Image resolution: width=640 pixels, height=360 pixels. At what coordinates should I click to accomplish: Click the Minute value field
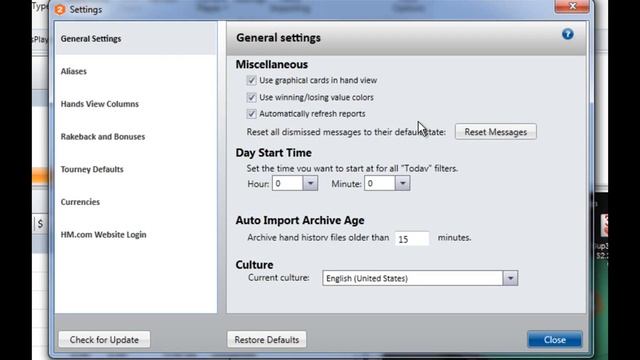(380, 184)
